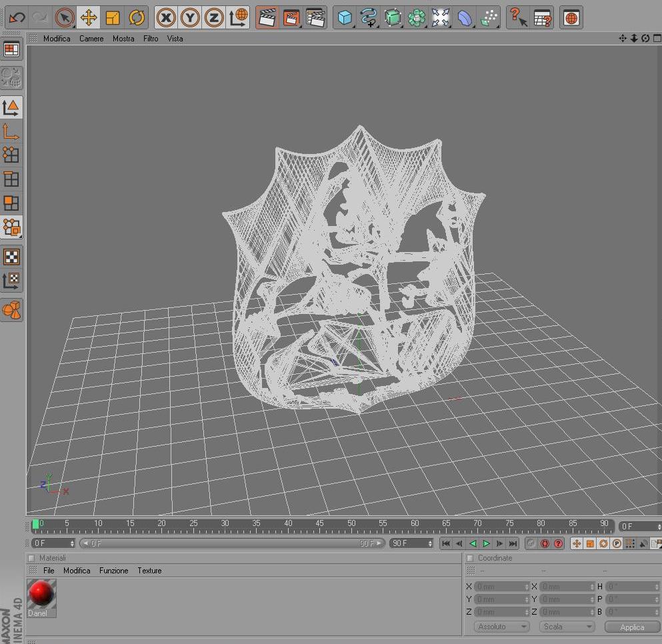Open the Funzione menu in Materiali
Screen dimensions: 662x644
113,571
